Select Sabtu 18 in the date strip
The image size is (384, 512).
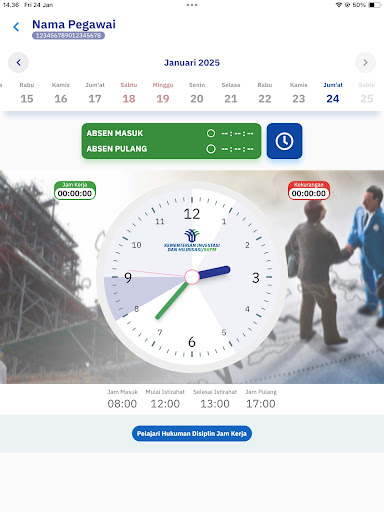tap(129, 93)
